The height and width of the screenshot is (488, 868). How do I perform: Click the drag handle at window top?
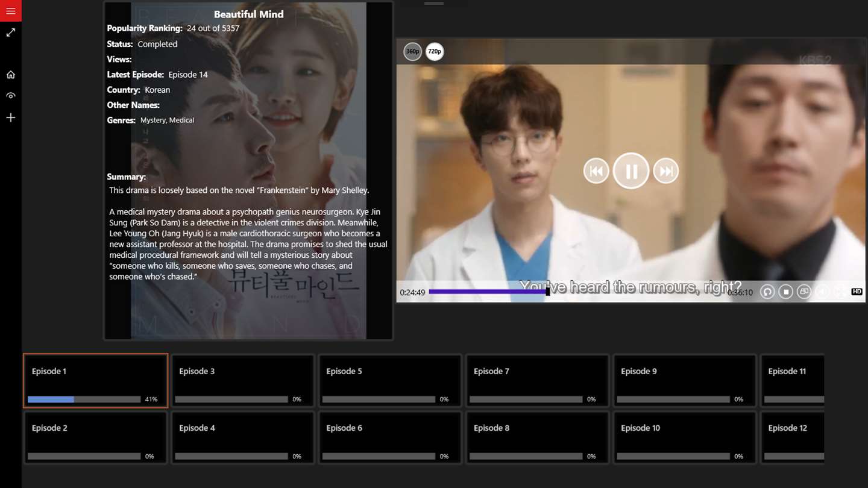point(434,4)
